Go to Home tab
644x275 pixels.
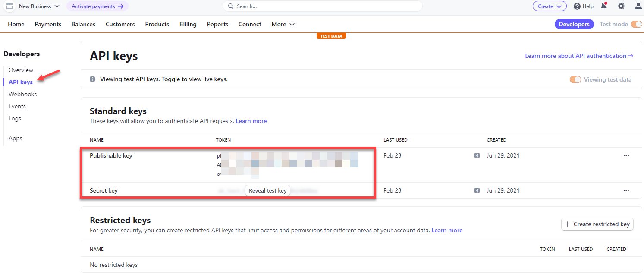[16, 24]
